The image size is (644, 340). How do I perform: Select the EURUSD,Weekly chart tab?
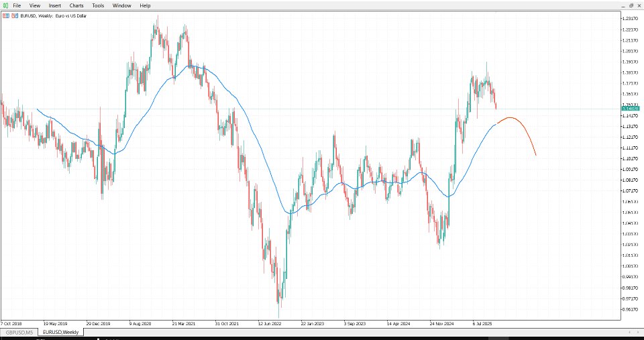[x=60, y=332]
